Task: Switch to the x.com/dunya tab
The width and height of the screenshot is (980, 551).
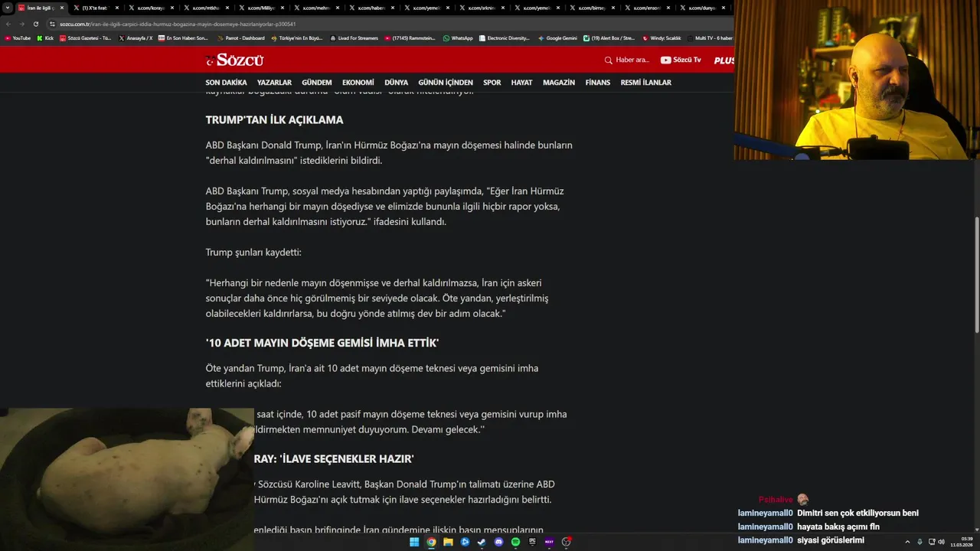Action: point(701,8)
